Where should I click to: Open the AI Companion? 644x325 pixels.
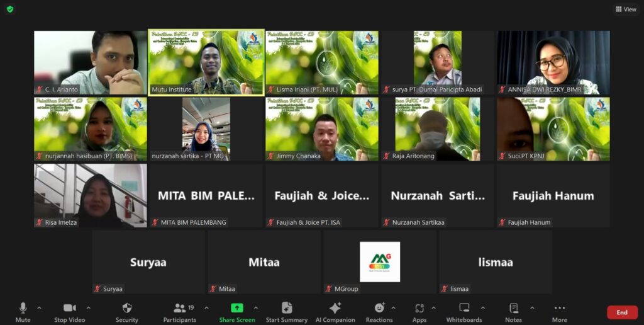pyautogui.click(x=335, y=308)
